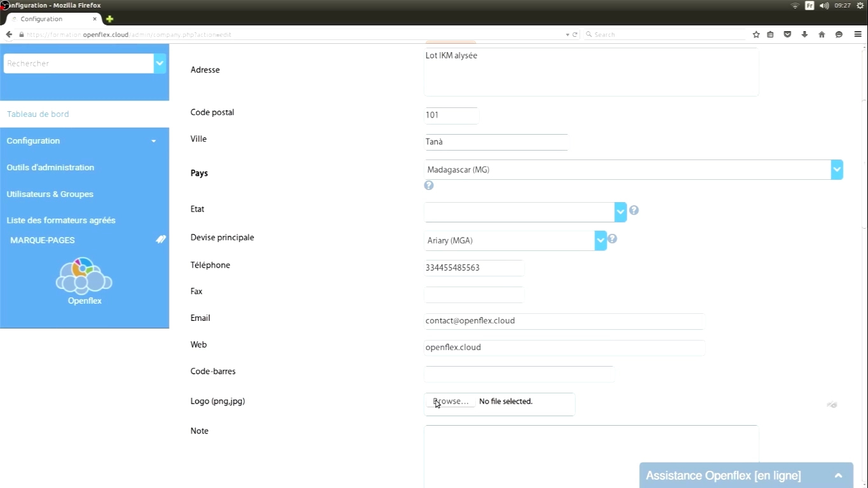
Task: Click the Marque-pages edit icon
Action: pyautogui.click(x=161, y=240)
